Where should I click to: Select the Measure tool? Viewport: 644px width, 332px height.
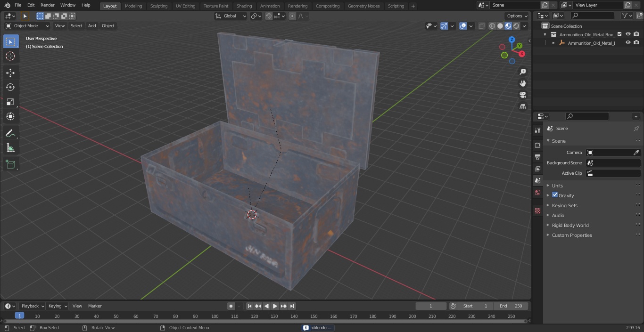coord(10,148)
